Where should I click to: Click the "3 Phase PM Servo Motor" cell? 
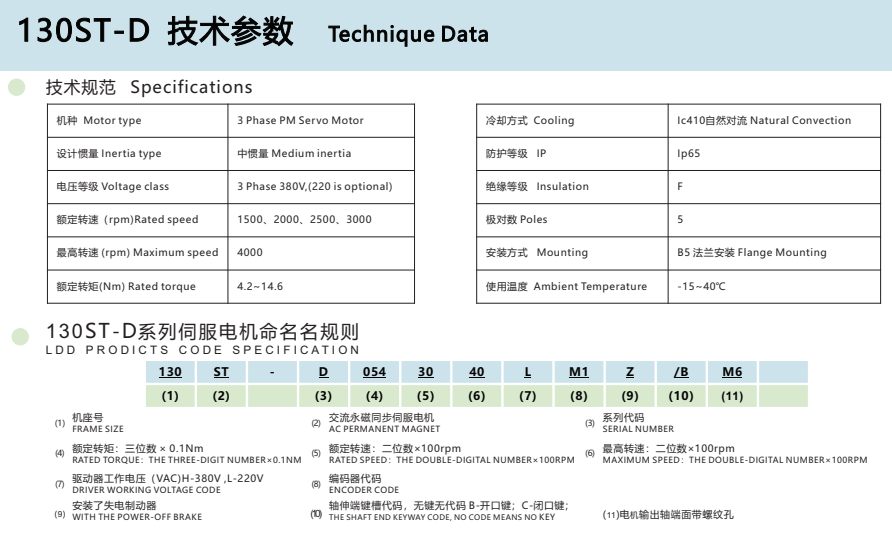coord(300,120)
